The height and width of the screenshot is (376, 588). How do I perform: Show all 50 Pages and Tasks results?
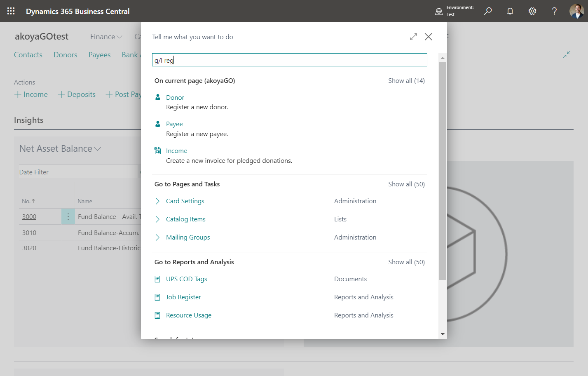point(406,184)
